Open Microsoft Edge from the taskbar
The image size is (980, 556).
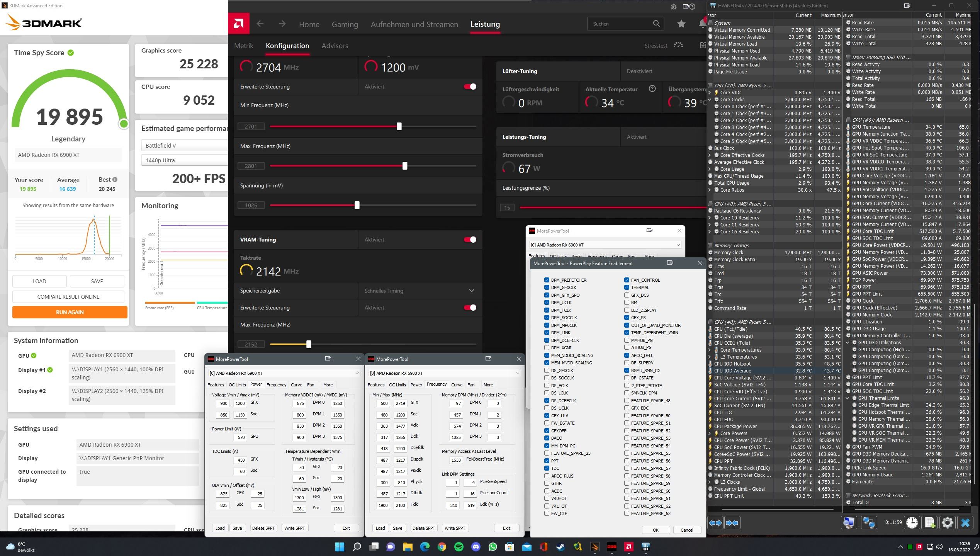tap(425, 547)
